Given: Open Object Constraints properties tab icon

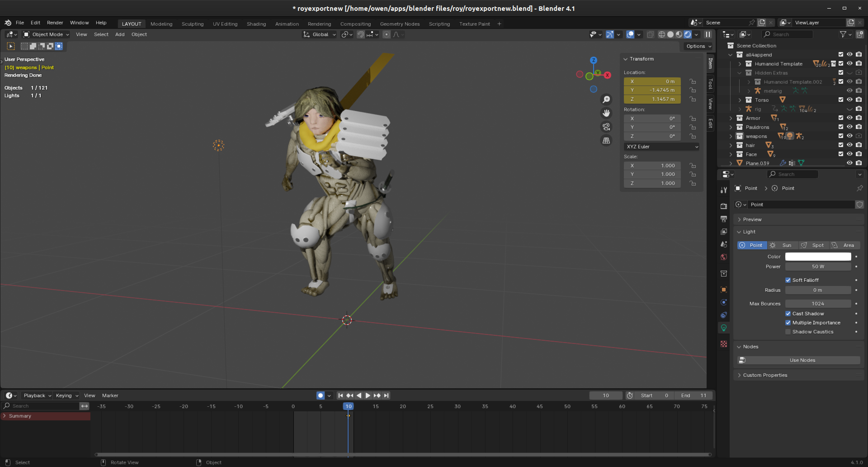Looking at the screenshot, I should 724,315.
